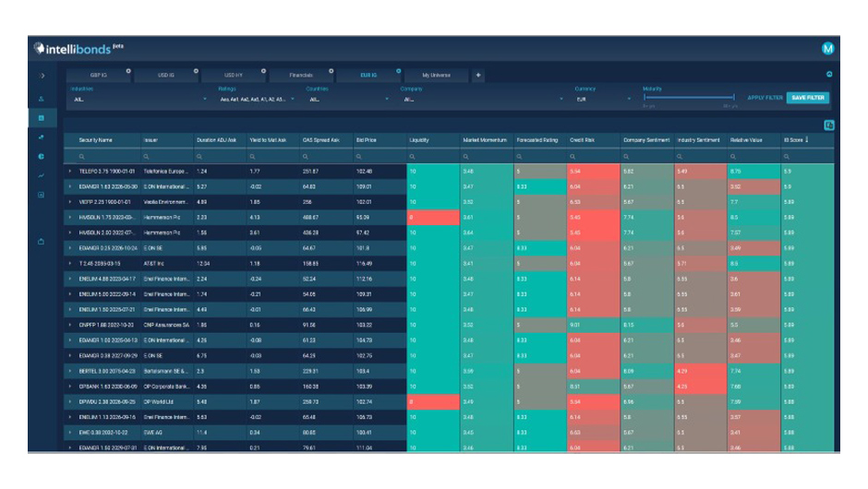Open the Currency dropdown showing EUR

coord(603,100)
